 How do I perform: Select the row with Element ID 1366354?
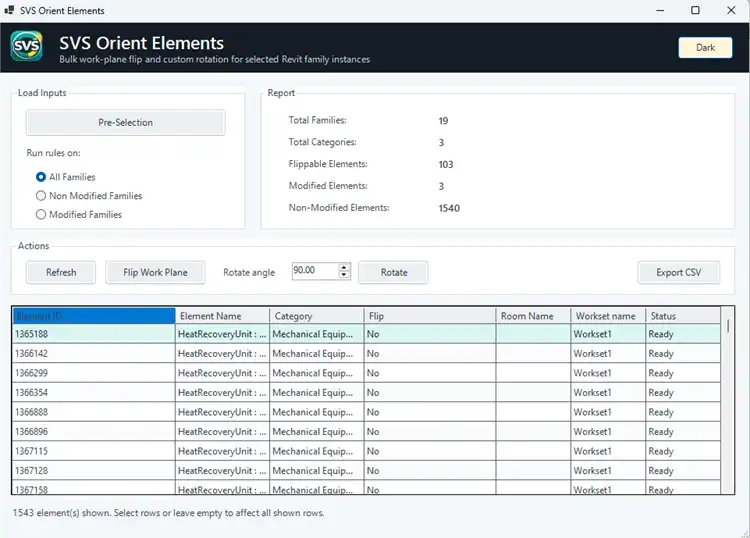(x=366, y=393)
